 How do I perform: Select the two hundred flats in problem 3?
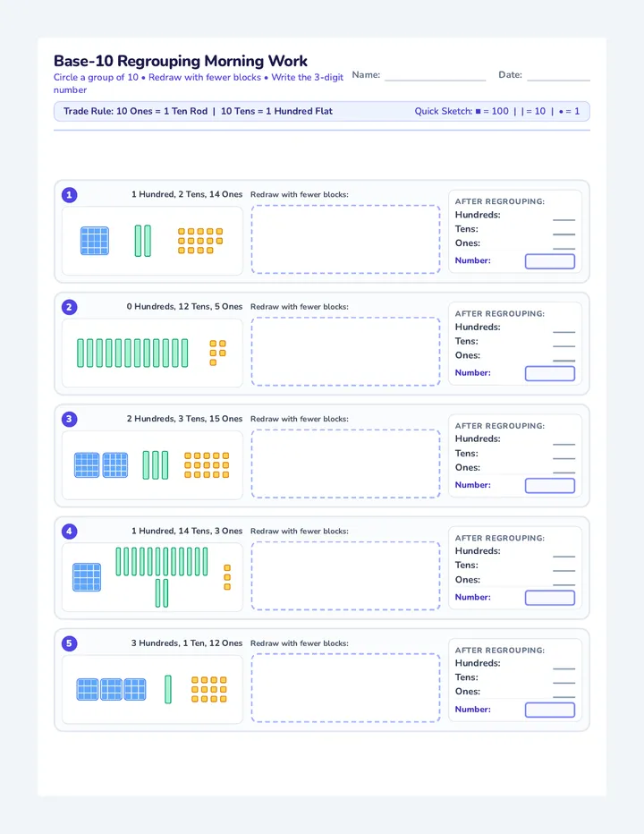101,465
